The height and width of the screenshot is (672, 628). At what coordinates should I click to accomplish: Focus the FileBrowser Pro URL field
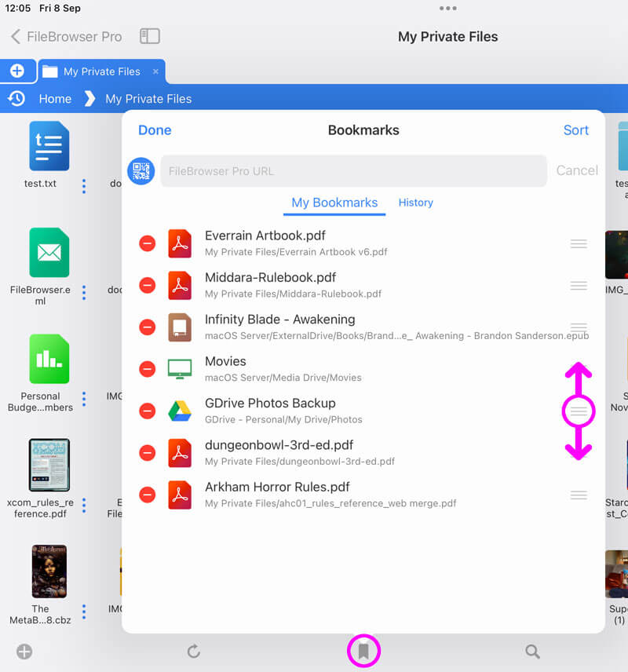(x=354, y=171)
